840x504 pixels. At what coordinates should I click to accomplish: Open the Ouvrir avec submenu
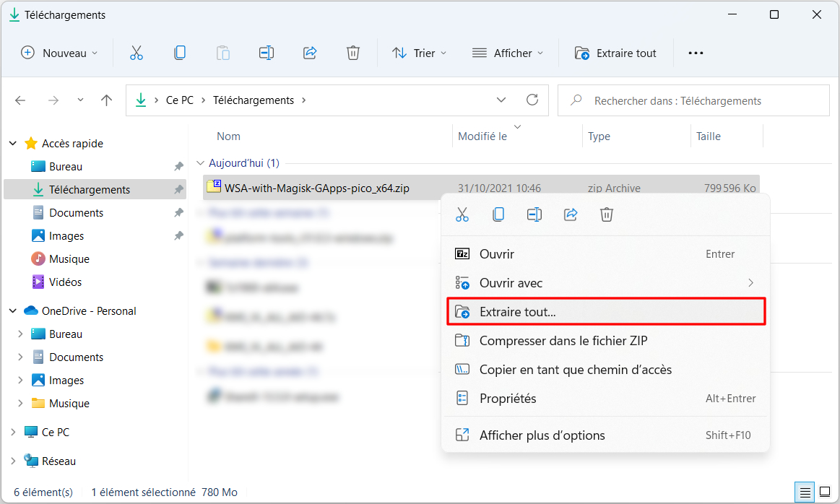click(605, 283)
